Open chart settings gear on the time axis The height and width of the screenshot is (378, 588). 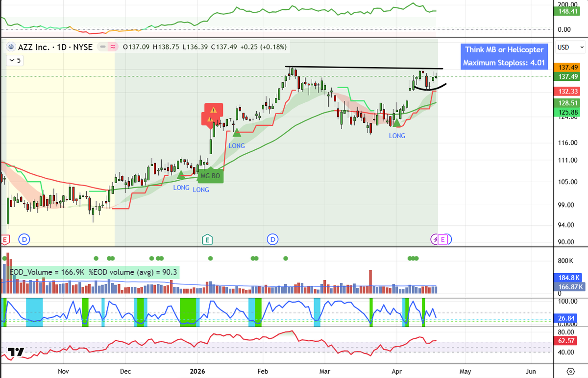tap(571, 371)
